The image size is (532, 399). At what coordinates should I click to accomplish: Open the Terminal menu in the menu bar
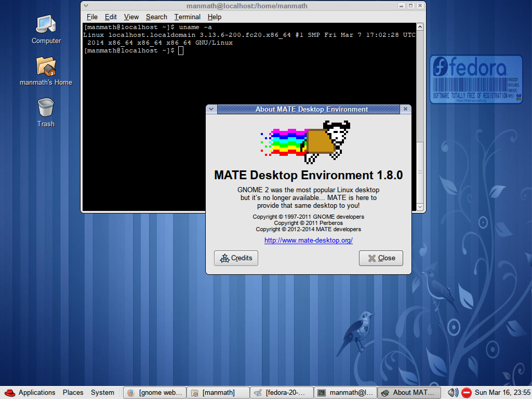187,17
